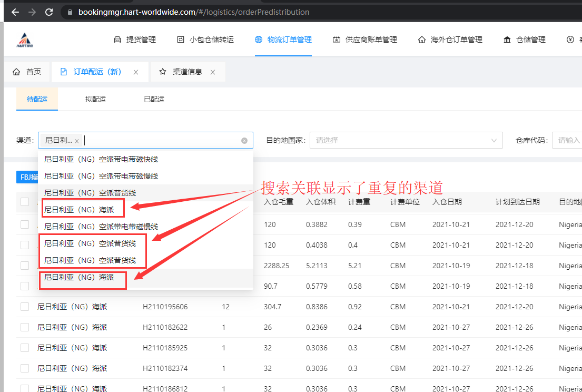This screenshot has height=392, width=582.
Task: Toggle the select-all checkbox in table header
Action: 25,202
